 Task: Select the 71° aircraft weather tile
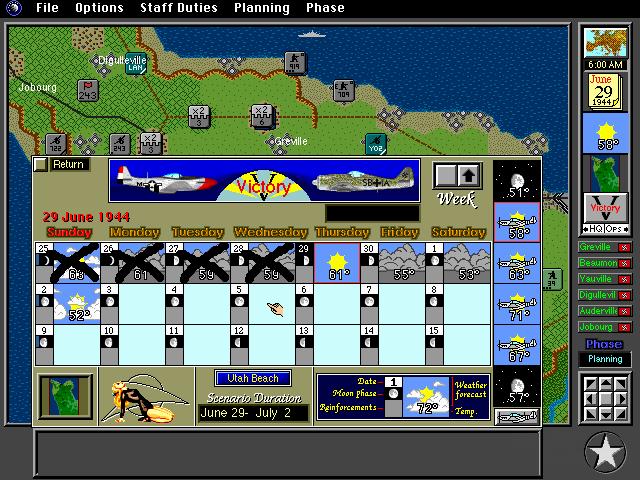(517, 304)
